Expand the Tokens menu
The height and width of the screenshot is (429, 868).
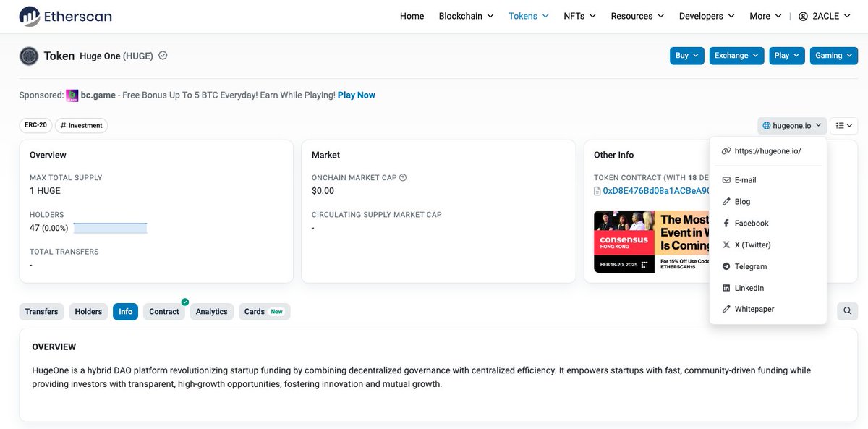pos(528,16)
